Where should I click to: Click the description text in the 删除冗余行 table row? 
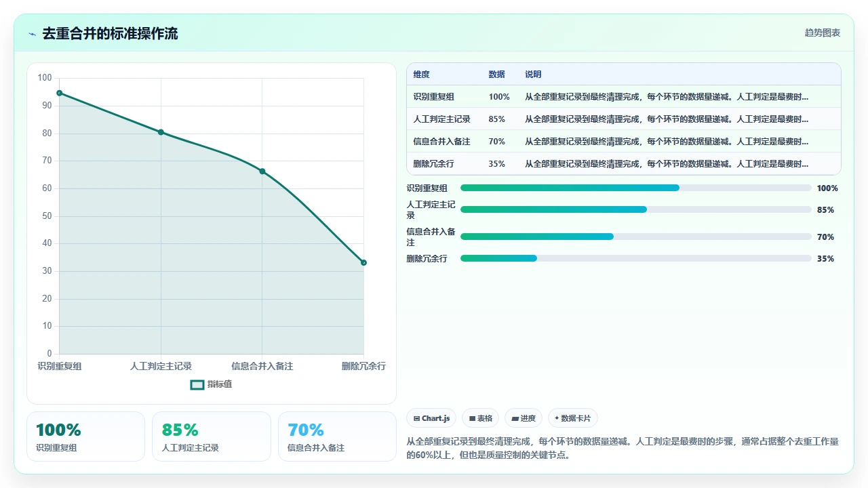point(667,164)
